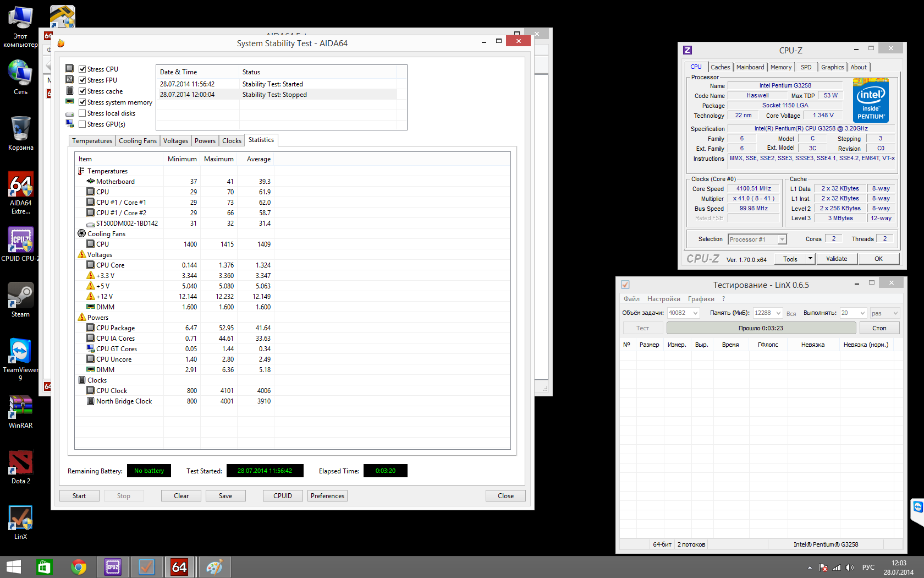Click the Стоп button in LinX

coord(879,328)
